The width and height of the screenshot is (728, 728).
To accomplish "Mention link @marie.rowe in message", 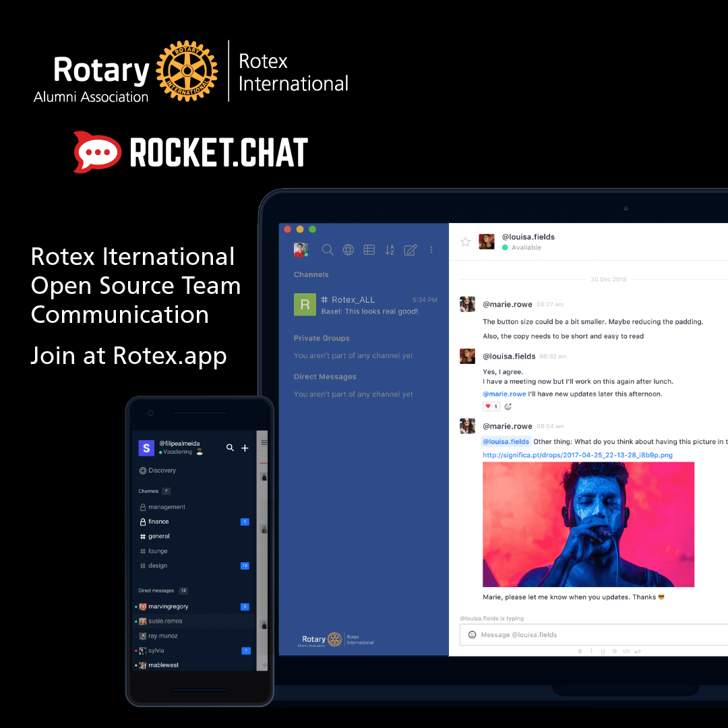I will pos(504,394).
